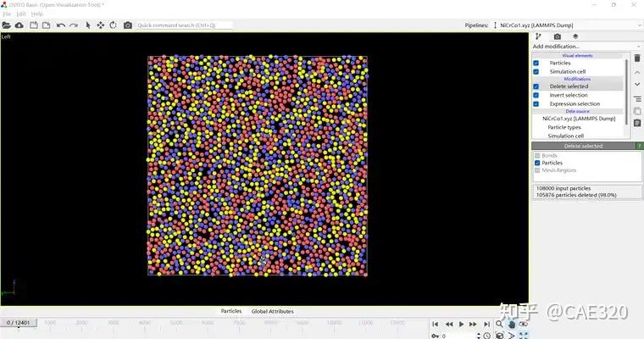Activate the zoom magnifier tool
Viewport: 644px width, 339px height.
pos(499,325)
